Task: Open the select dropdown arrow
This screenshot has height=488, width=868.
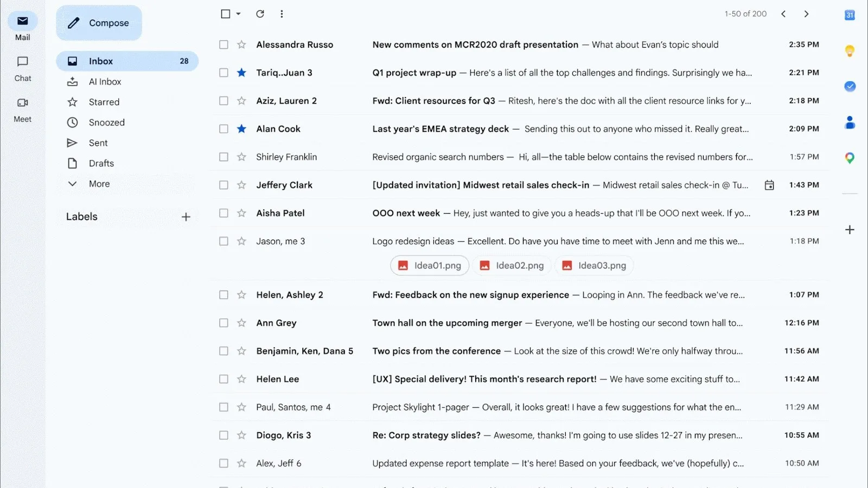Action: (x=238, y=14)
